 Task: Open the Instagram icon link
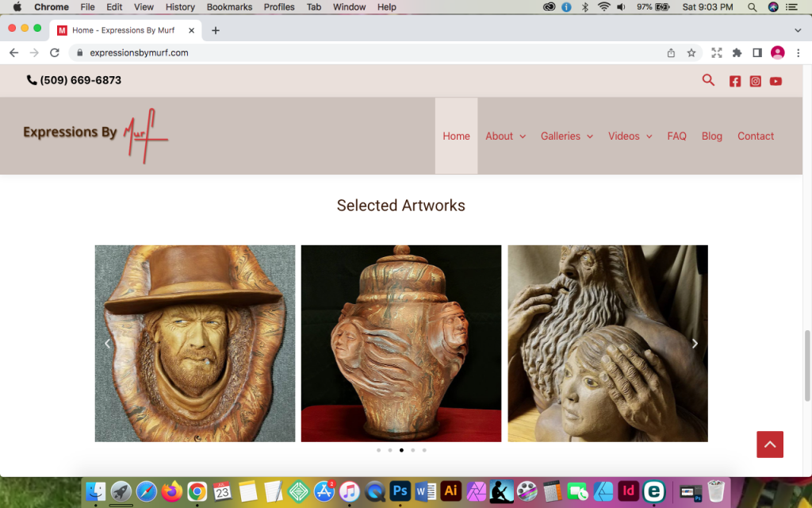[x=755, y=80]
